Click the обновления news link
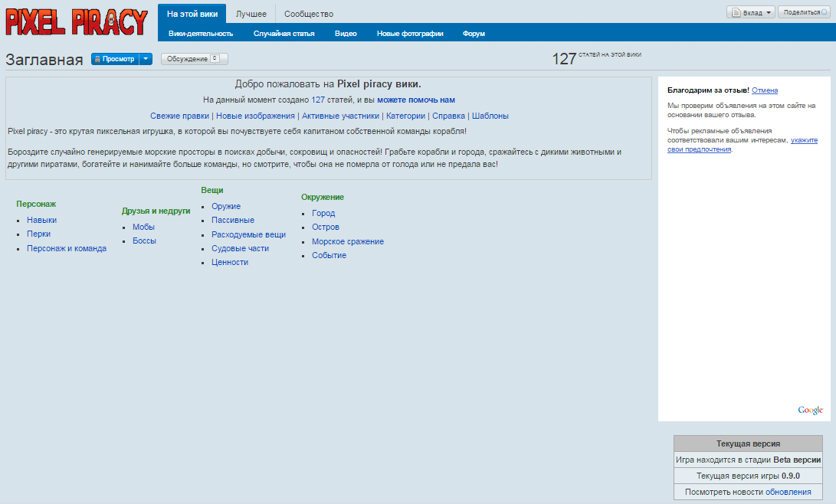Screen dimensions: 836x504 coord(788,492)
